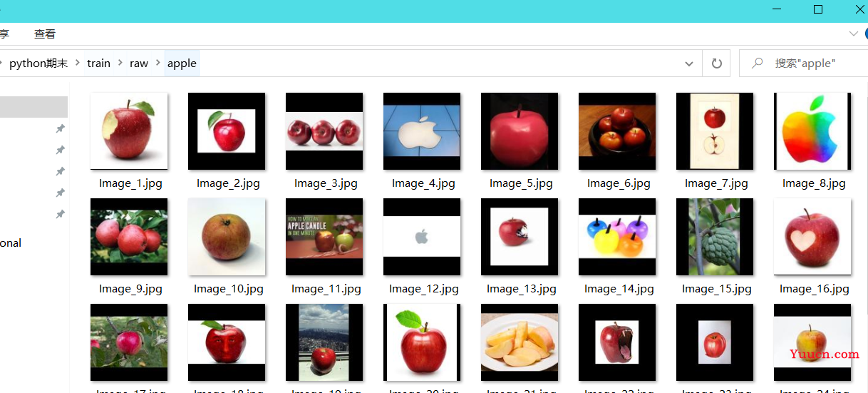868x393 pixels.
Task: Select the Image_1.jpg thumbnail
Action: pyautogui.click(x=129, y=131)
